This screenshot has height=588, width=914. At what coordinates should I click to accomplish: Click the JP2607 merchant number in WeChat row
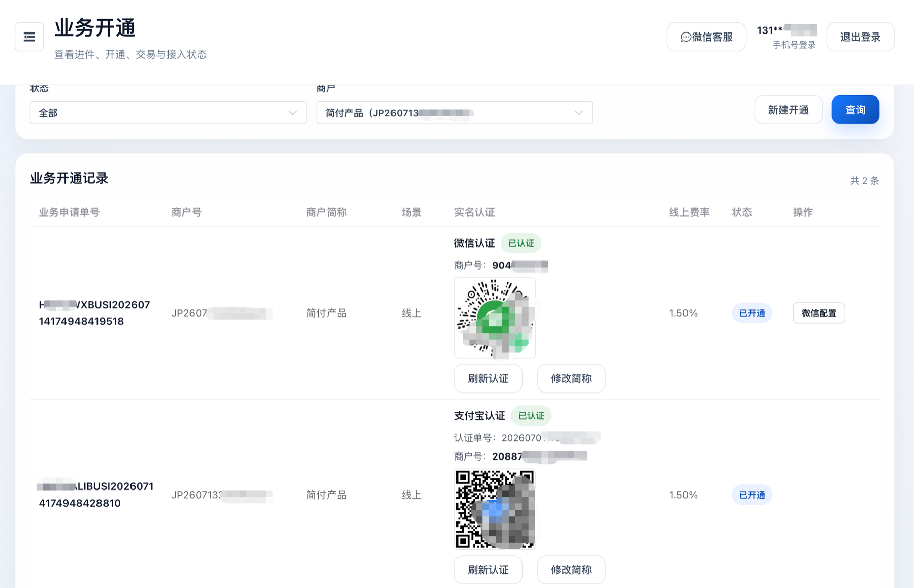[x=221, y=313]
